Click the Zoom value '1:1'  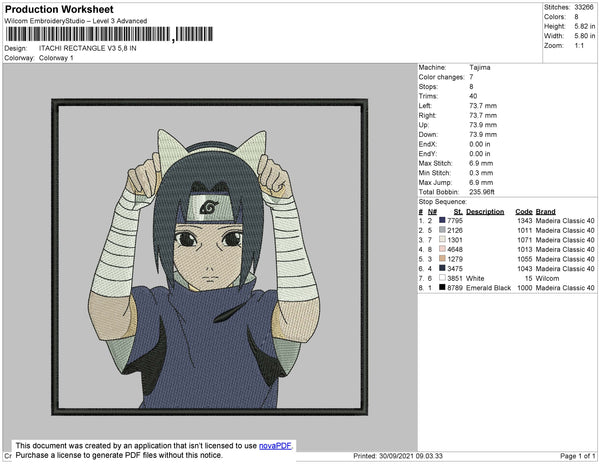click(x=579, y=46)
